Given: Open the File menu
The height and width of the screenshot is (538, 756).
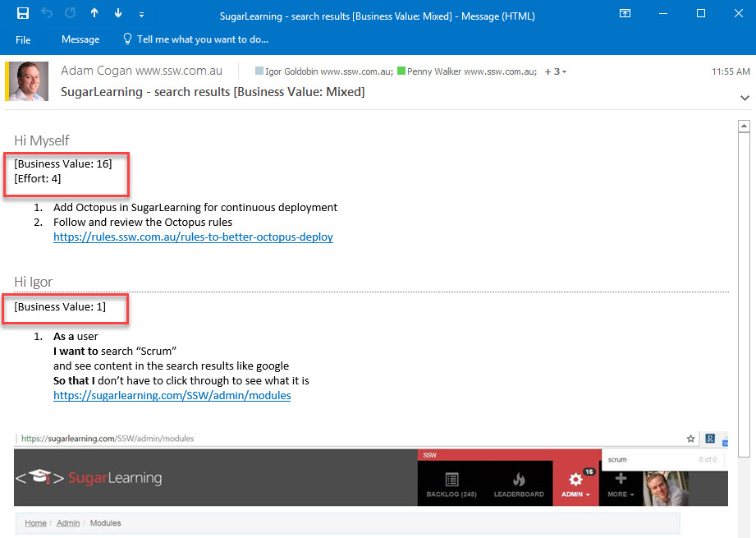Looking at the screenshot, I should point(23,39).
